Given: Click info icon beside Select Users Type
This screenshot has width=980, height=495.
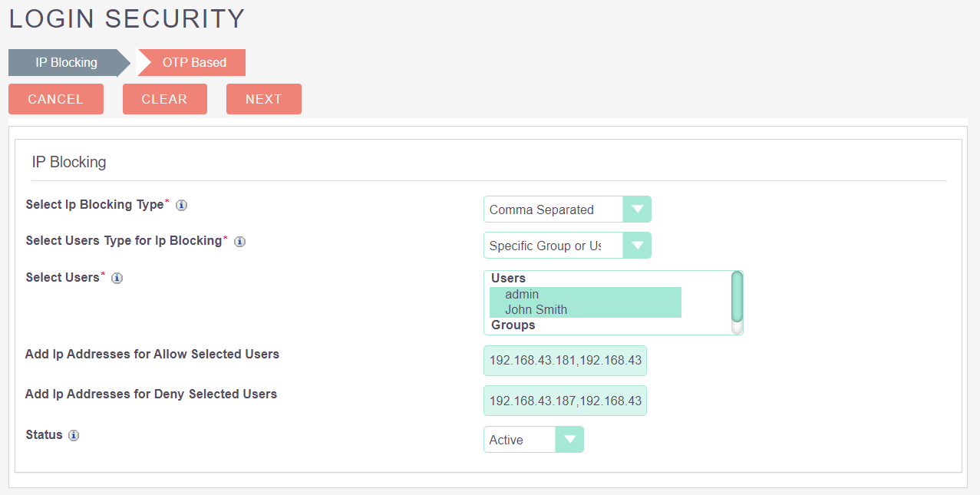Looking at the screenshot, I should point(239,242).
